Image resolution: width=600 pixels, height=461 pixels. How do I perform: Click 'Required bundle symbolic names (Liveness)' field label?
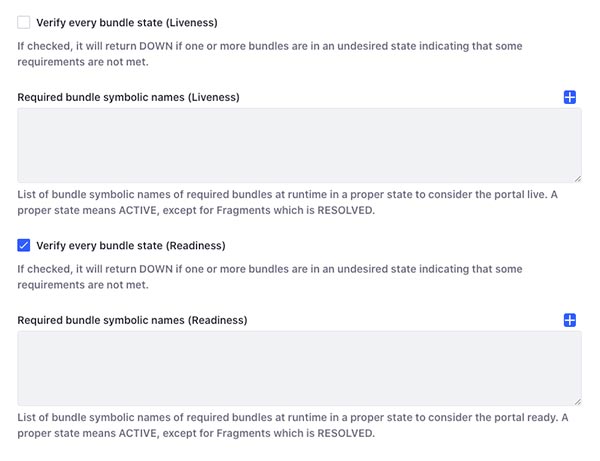point(128,97)
